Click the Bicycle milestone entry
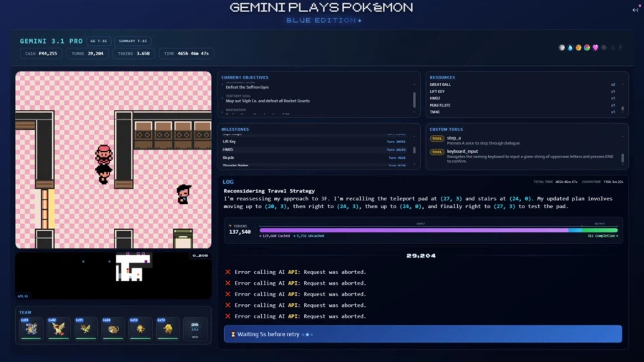This screenshot has height=362, width=644. pyautogui.click(x=315, y=157)
